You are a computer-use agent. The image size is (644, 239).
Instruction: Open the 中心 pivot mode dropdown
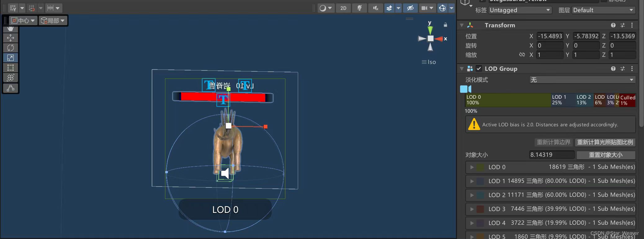point(23,20)
